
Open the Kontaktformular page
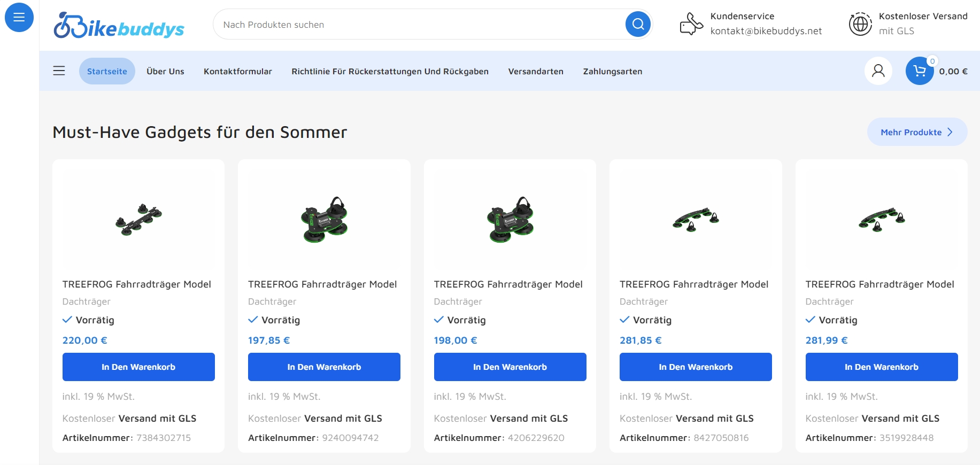click(x=237, y=71)
